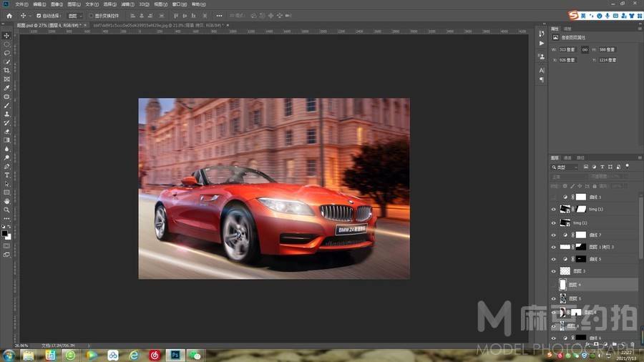Screen dimensions: 644x362
Task: Switch to the Paths tab
Action: point(580,158)
